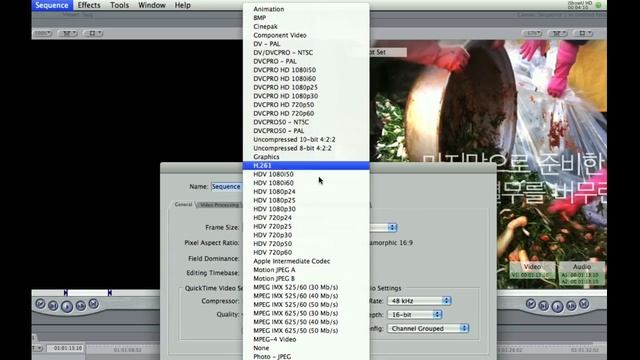
Task: Click Play In to Out in left Viewer
Action: click(x=53, y=305)
